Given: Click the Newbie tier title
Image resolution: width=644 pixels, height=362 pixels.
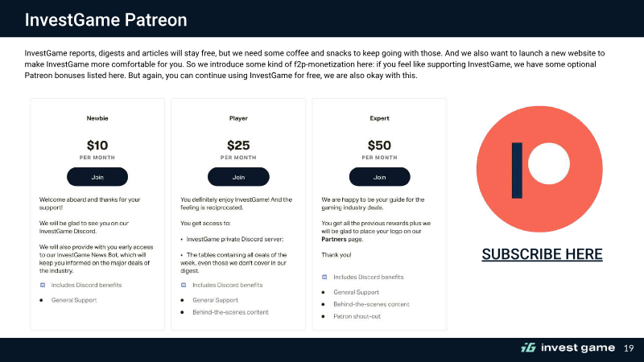Looking at the screenshot, I should coord(97,118).
